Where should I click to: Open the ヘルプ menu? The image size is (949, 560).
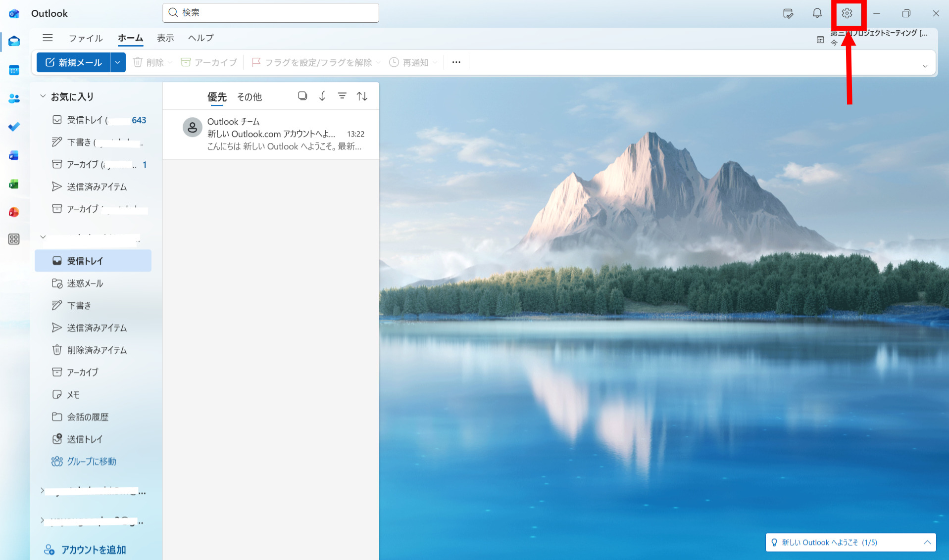click(200, 38)
